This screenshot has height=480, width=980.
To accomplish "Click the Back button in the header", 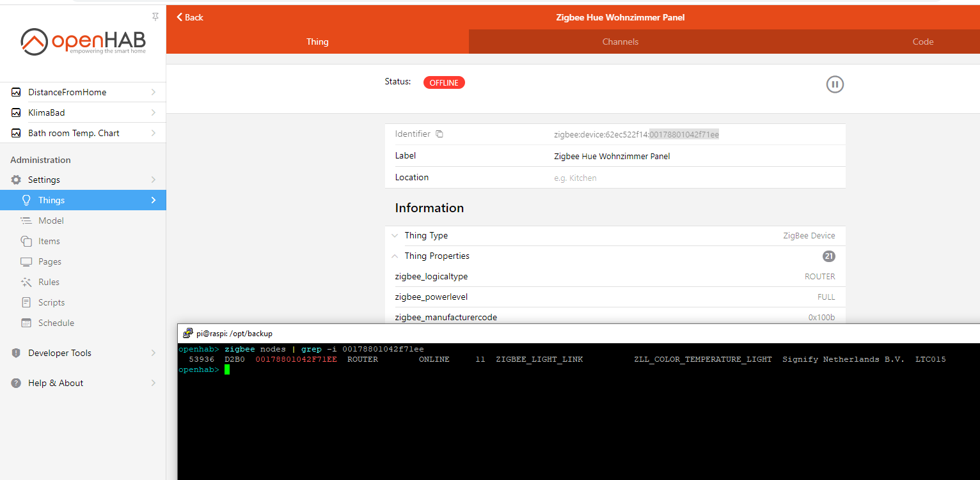I will pyautogui.click(x=190, y=17).
